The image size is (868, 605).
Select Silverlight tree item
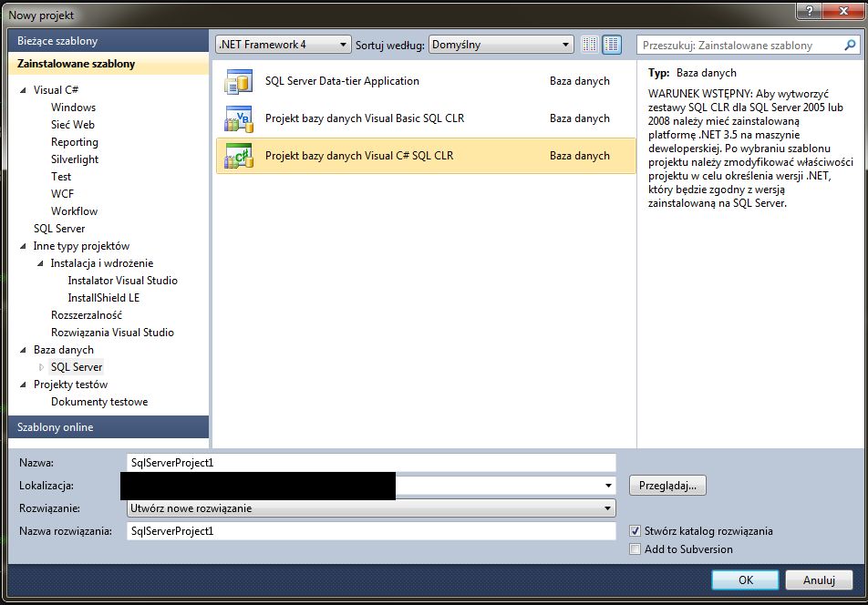74,159
